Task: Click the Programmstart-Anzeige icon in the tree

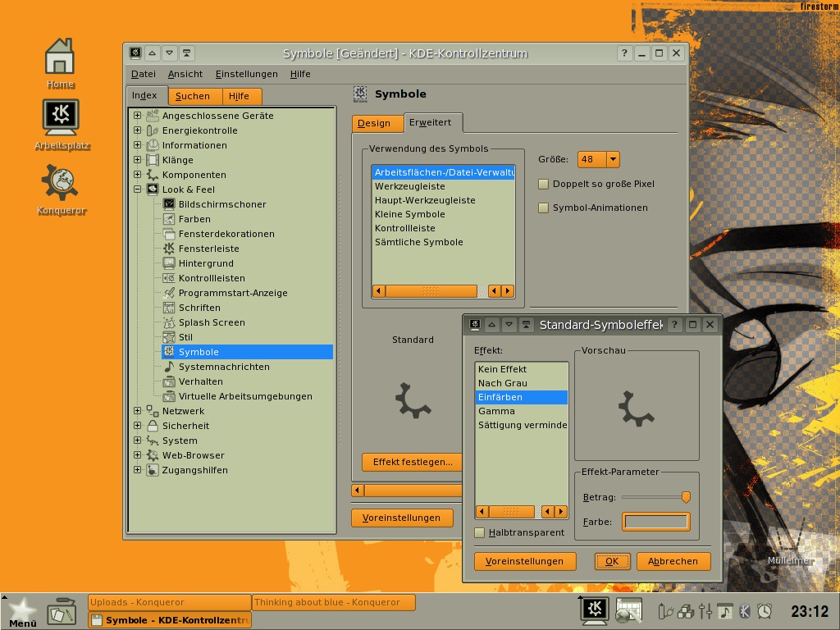Action: [169, 293]
